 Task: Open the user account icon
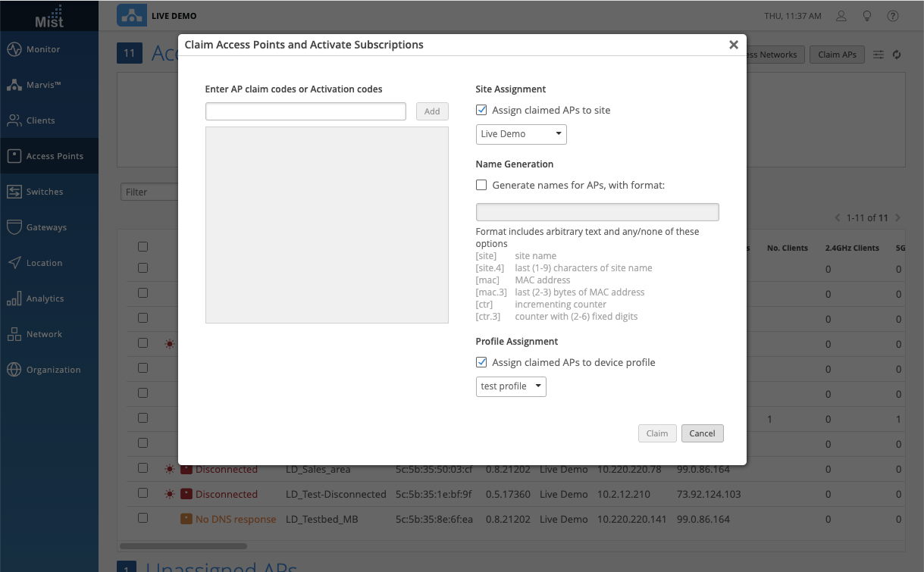tap(841, 16)
